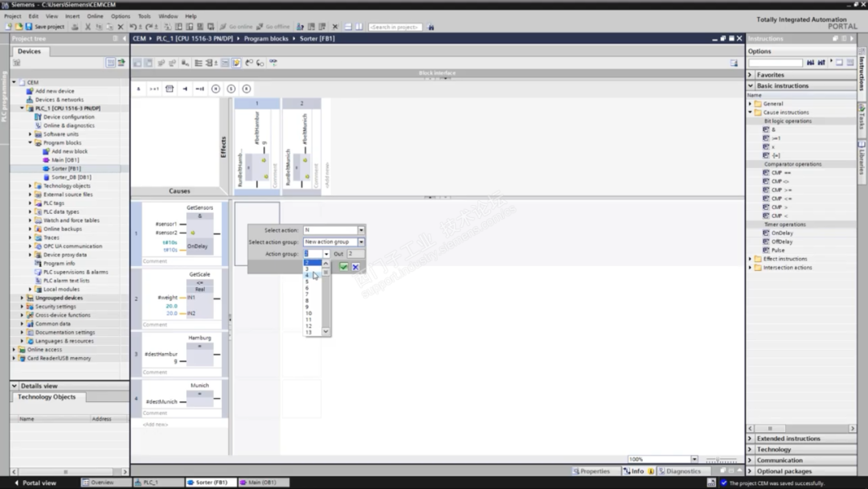Viewport: 868px width, 489px height.
Task: Click the AND (&) cause instruction toolbar icon
Action: (138, 88)
